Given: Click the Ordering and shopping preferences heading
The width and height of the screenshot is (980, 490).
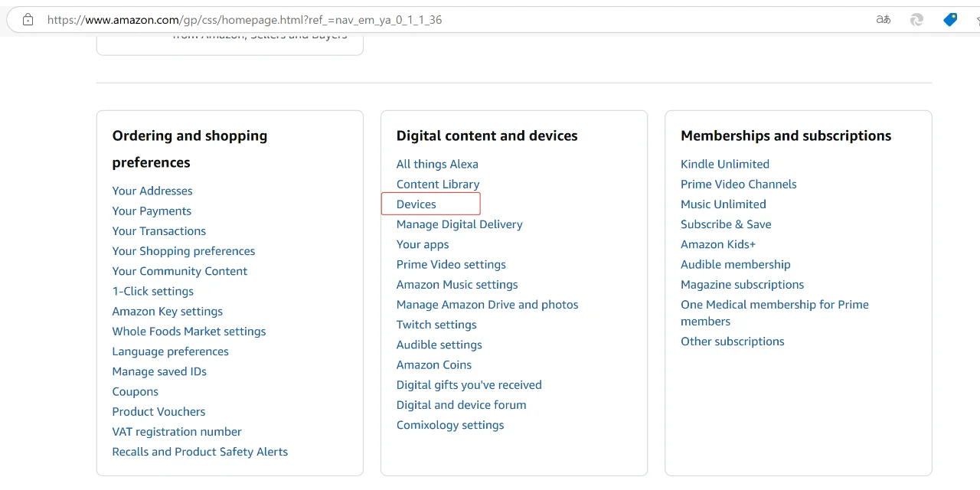Looking at the screenshot, I should click(x=190, y=149).
